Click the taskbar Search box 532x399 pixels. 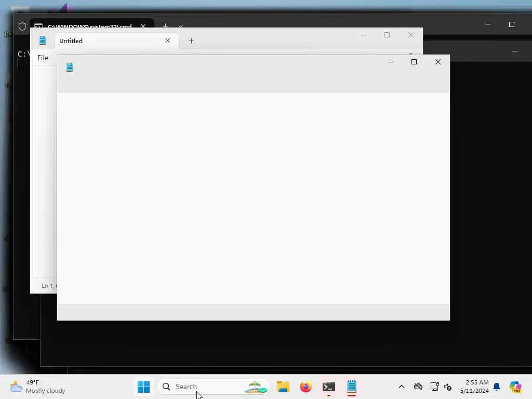point(213,387)
